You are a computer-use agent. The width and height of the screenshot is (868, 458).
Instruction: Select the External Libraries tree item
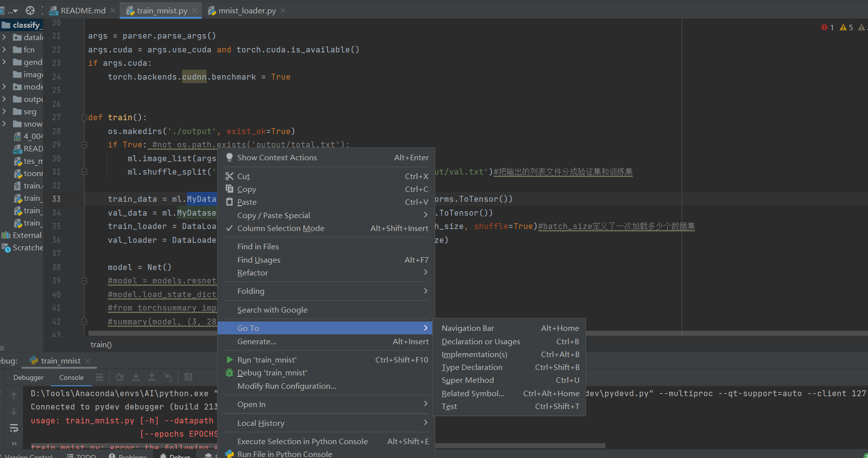[22, 235]
